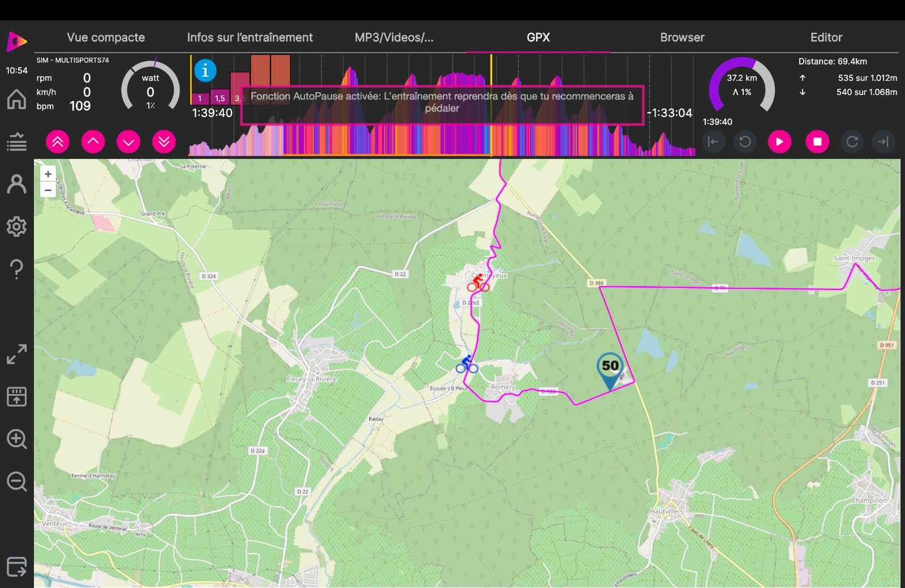The width and height of the screenshot is (905, 588).
Task: Open the user profile icon
Action: click(16, 184)
